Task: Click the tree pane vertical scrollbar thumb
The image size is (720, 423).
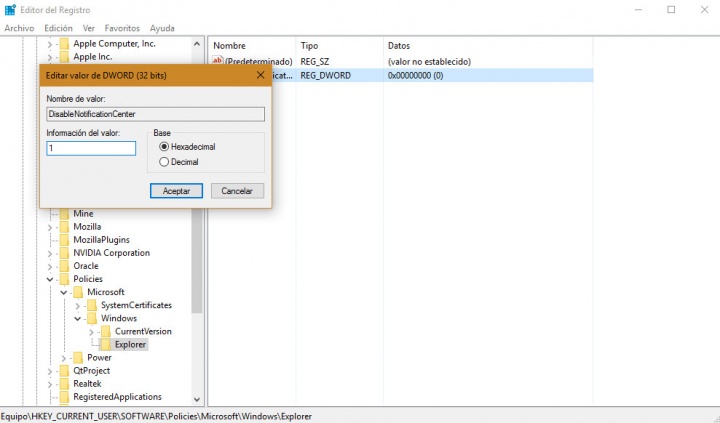Action: [197, 261]
